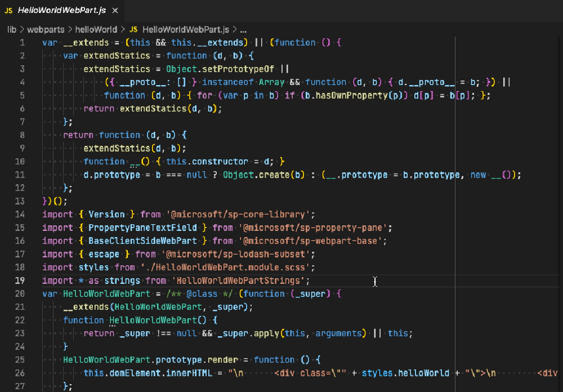Place cursor on '__extends' variable on line 1
This screenshot has height=392, width=563.
(86, 43)
